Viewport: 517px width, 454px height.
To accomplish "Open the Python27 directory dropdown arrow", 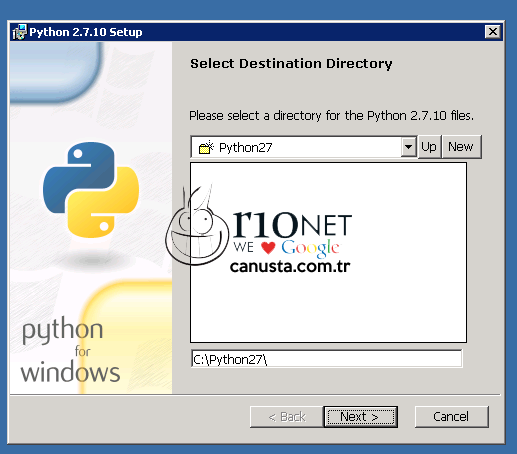I will tap(409, 147).
